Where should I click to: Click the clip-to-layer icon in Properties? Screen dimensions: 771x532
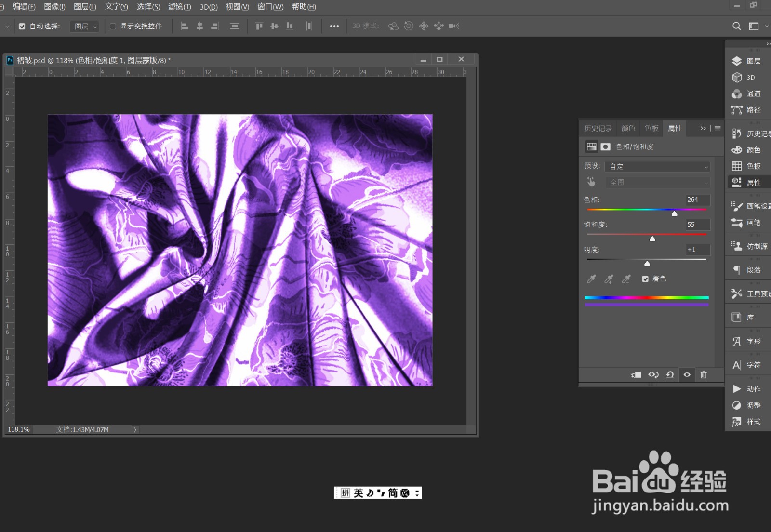pos(636,375)
